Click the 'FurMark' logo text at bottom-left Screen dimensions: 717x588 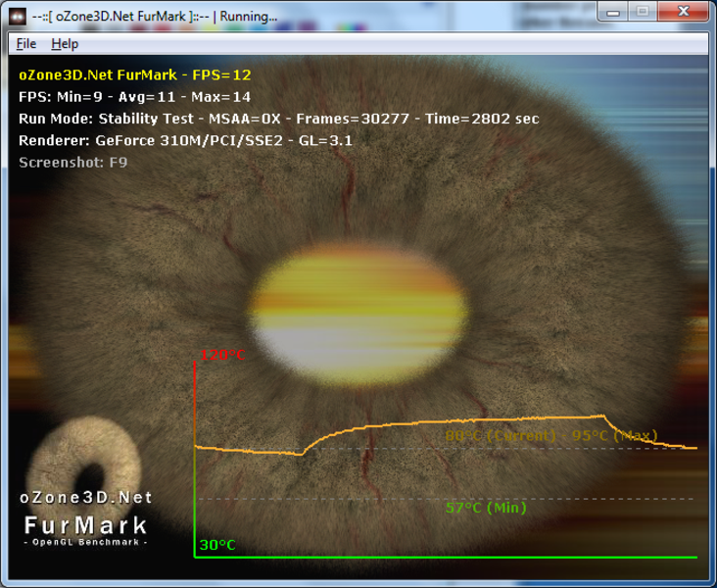point(85,525)
